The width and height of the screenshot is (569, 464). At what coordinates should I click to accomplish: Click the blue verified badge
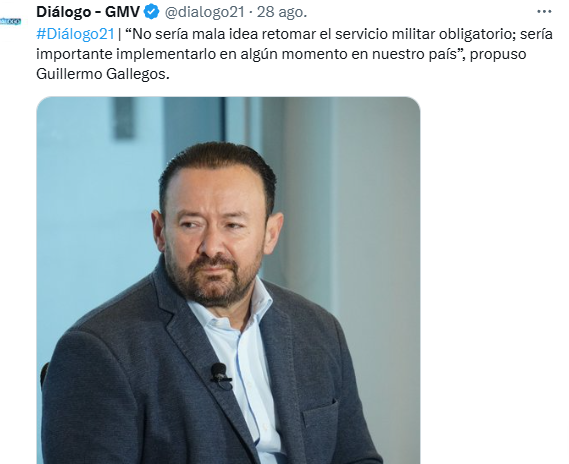(x=152, y=12)
